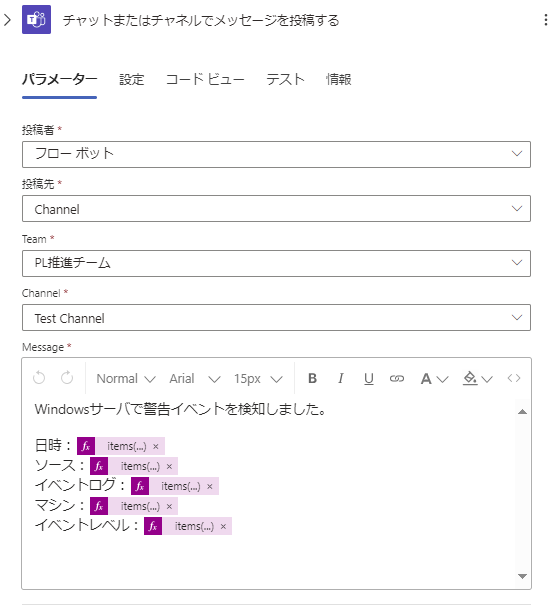Open the three-dot more options menu
Image resolution: width=554 pixels, height=612 pixels.
545,20
